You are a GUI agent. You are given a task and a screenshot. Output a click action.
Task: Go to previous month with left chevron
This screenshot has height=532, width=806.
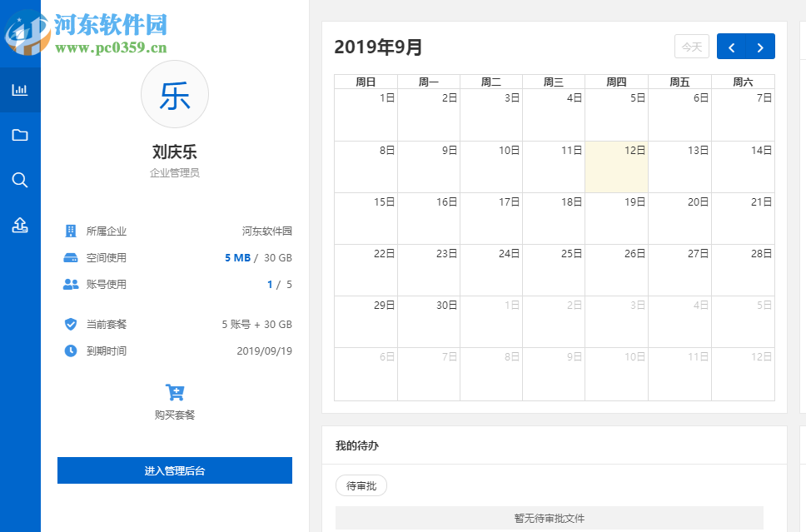pyautogui.click(x=731, y=47)
